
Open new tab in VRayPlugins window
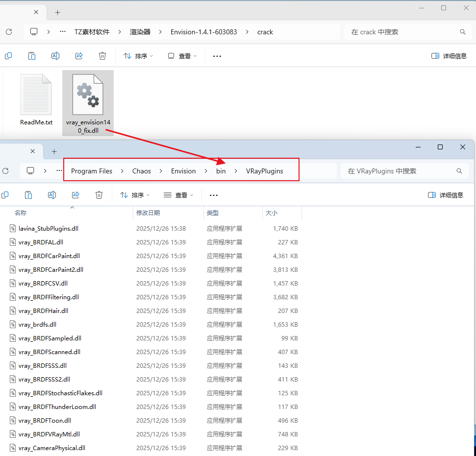click(54, 151)
